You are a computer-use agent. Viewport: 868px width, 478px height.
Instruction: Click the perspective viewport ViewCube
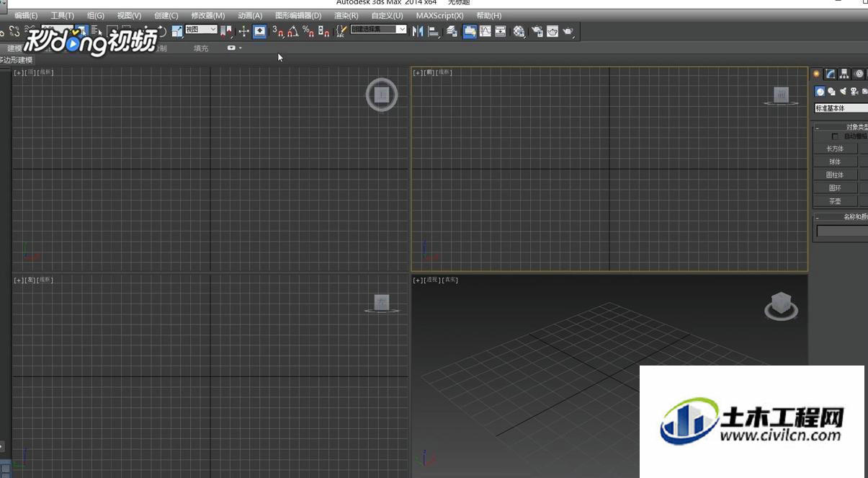pos(781,306)
